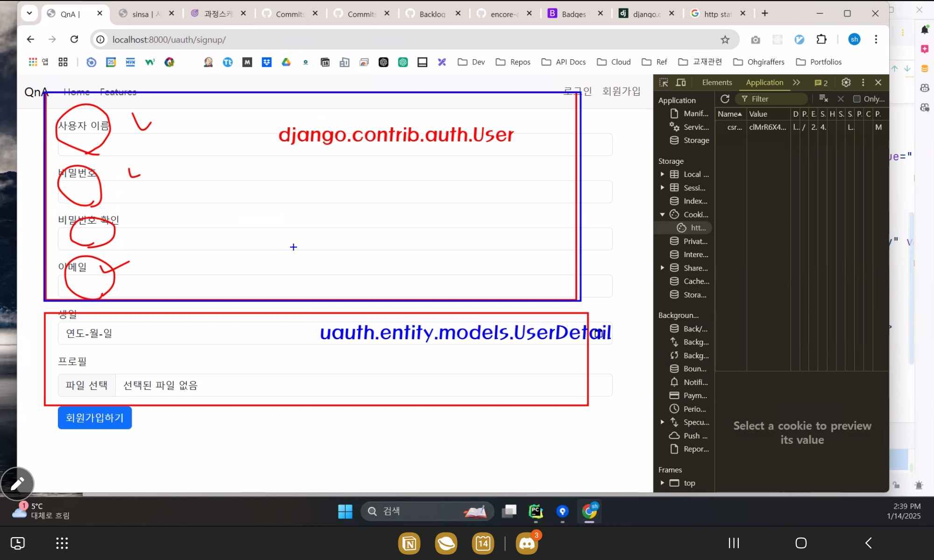Click the 파일 선택 file chooser button
Screen dimensions: 934x560
point(87,385)
